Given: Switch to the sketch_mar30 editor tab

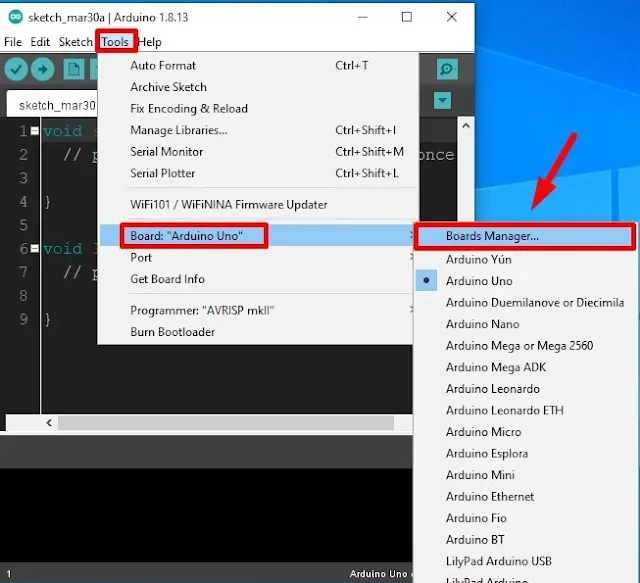Looking at the screenshot, I should click(52, 105).
